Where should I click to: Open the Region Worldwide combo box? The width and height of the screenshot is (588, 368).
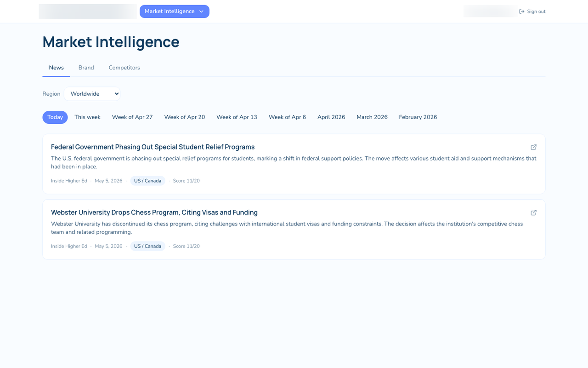pyautogui.click(x=92, y=94)
